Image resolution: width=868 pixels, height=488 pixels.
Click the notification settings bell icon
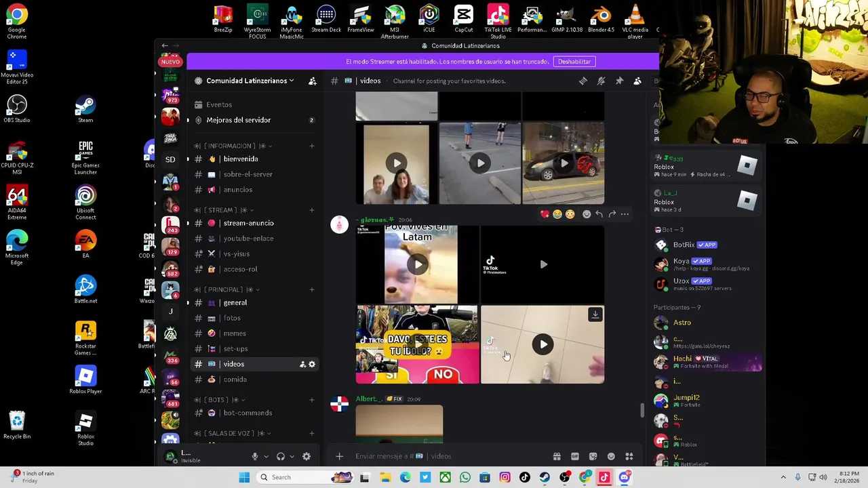click(601, 81)
